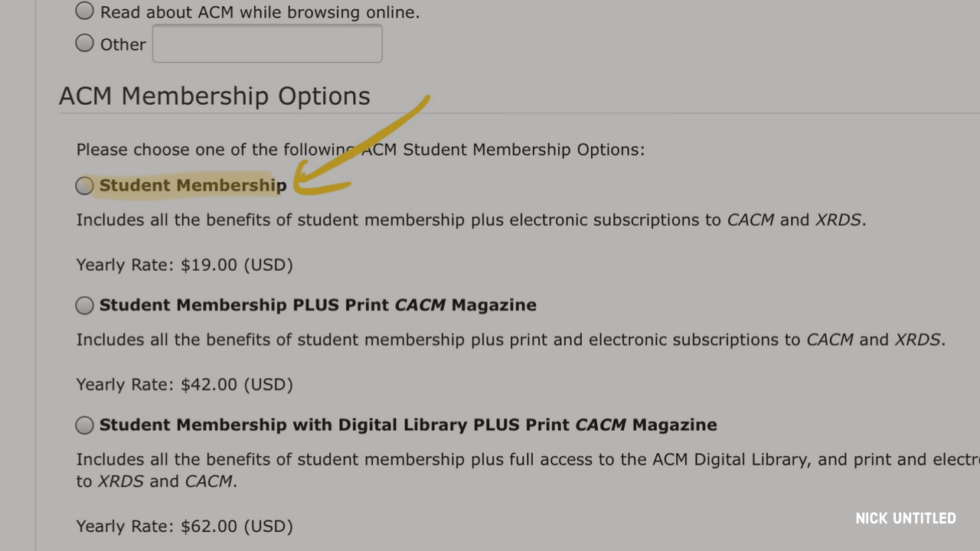The width and height of the screenshot is (980, 551).
Task: Pick the 'Read about ACM while browsing' radio
Action: (x=84, y=11)
